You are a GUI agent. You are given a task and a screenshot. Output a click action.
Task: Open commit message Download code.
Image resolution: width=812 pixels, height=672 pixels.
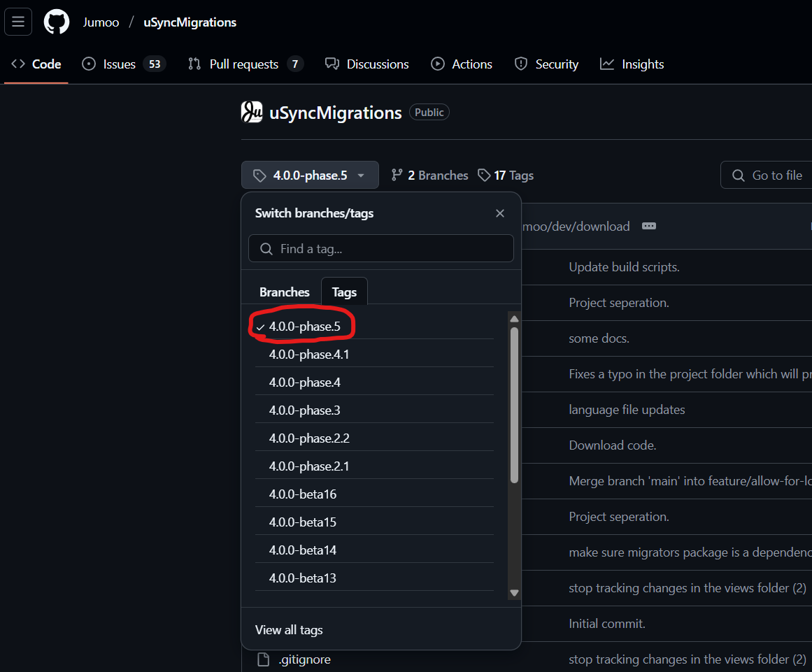point(612,445)
